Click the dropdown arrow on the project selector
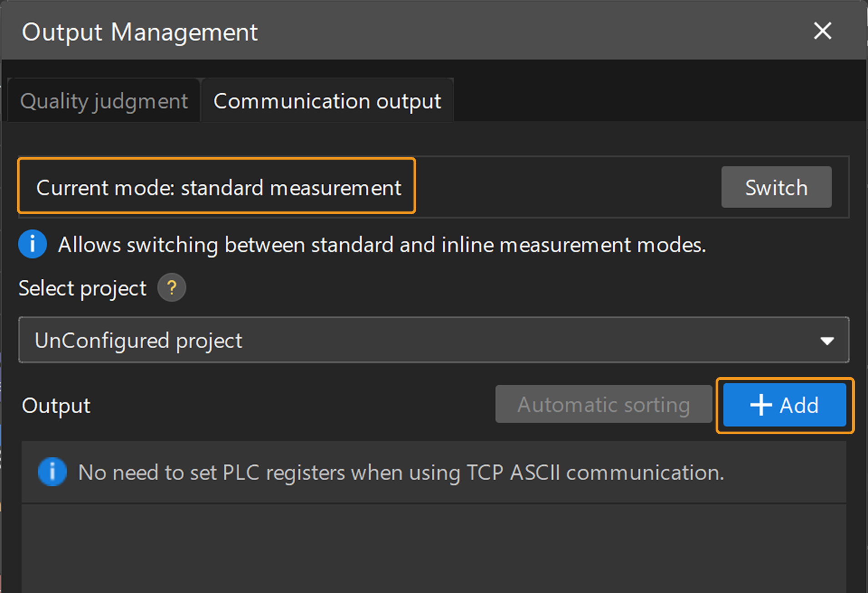The image size is (868, 593). [x=828, y=340]
